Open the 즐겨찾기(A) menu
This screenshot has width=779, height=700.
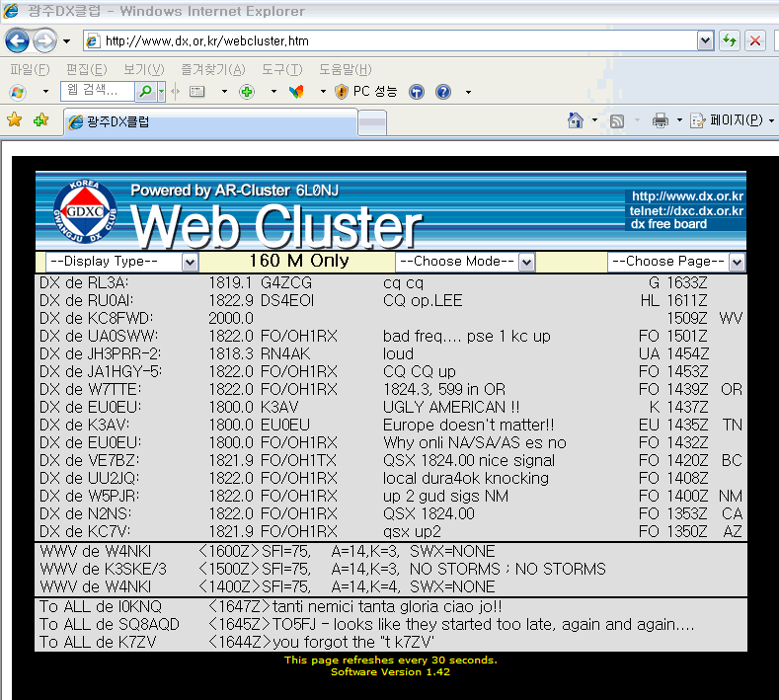click(x=213, y=69)
